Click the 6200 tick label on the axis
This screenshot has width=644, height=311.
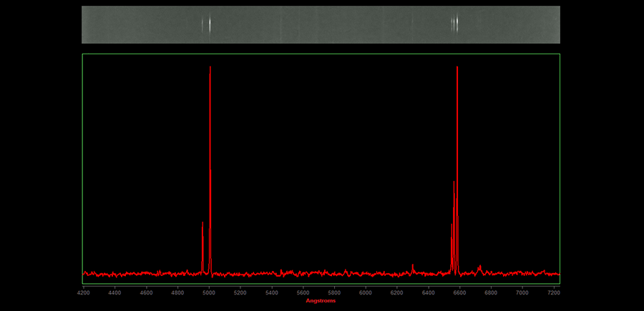tap(397, 292)
